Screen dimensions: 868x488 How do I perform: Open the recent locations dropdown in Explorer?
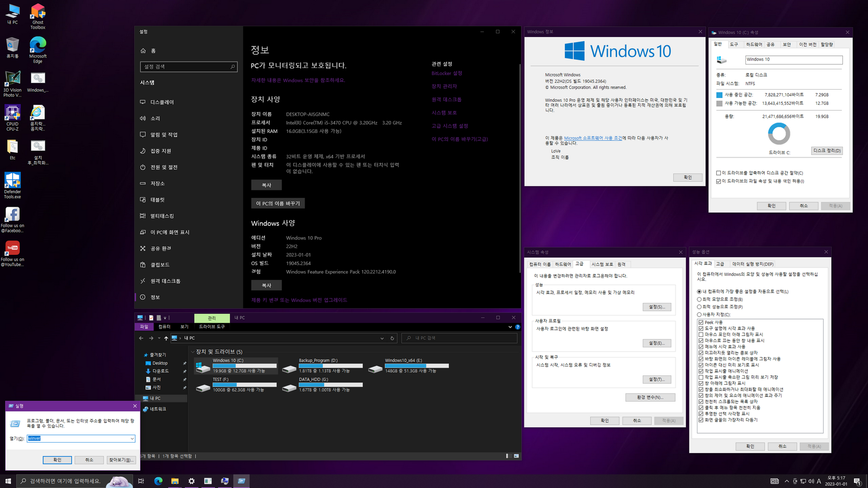[x=159, y=338]
